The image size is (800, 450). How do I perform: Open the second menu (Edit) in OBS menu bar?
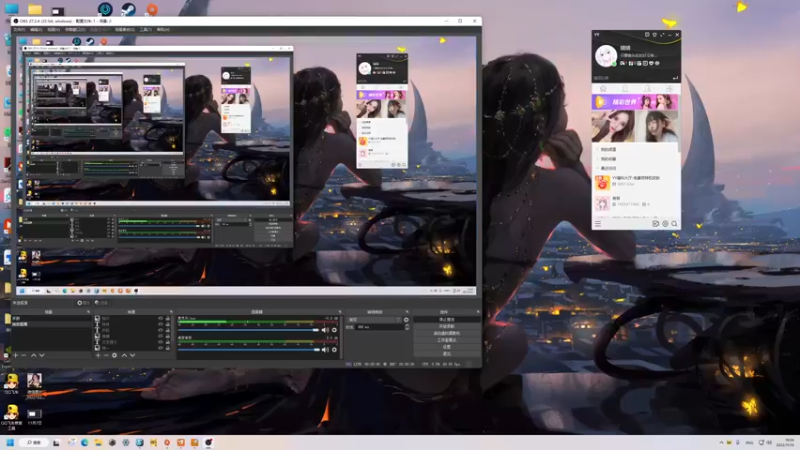tap(36, 30)
